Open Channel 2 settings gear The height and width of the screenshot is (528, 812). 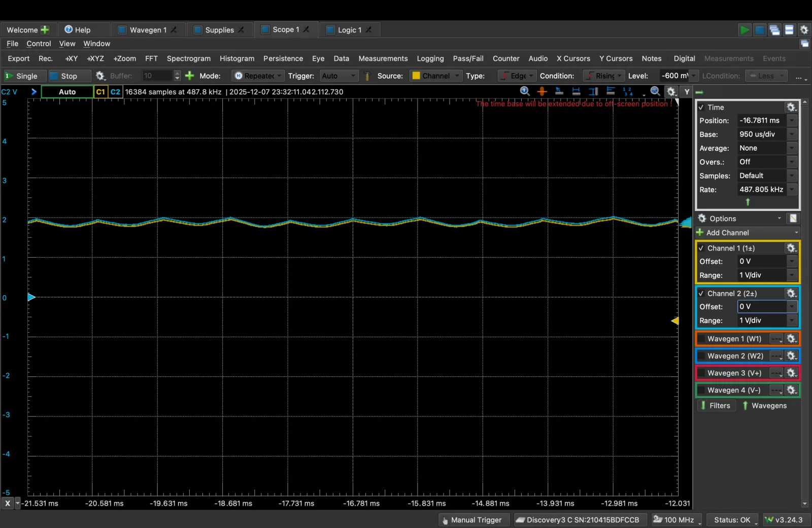coord(791,293)
